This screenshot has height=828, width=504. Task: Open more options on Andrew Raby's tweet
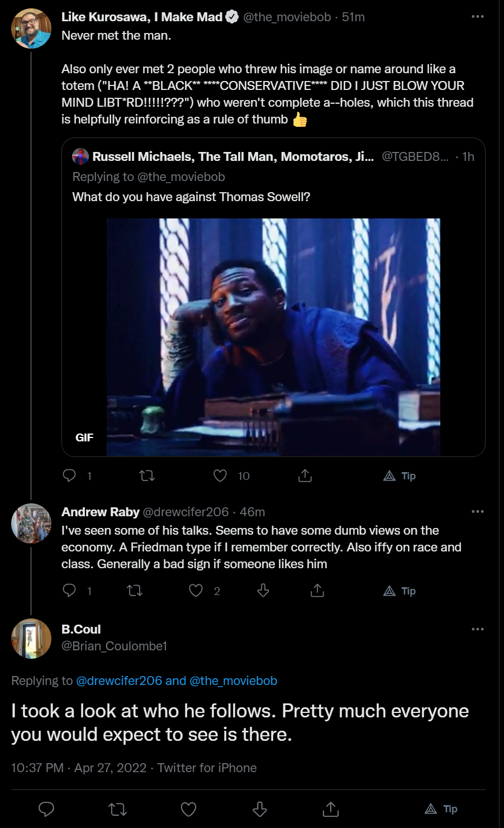coord(477,512)
